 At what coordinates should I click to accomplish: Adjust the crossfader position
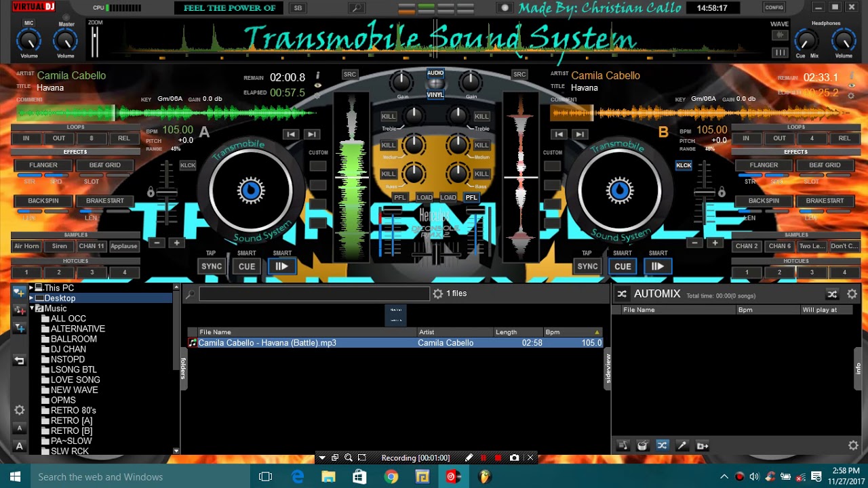[x=435, y=253]
